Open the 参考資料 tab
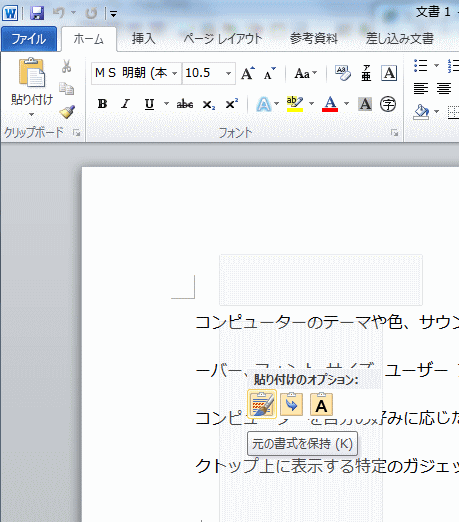Image resolution: width=459 pixels, height=522 pixels. pyautogui.click(x=314, y=39)
